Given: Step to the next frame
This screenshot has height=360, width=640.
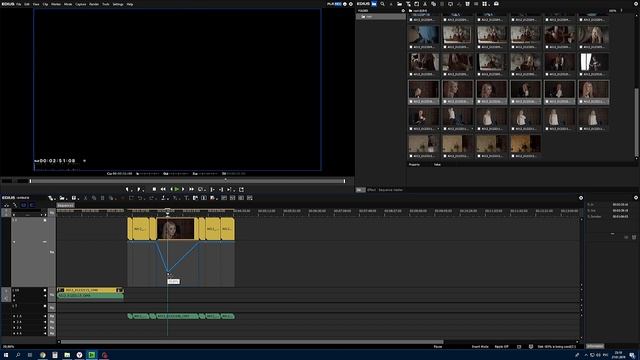Looking at the screenshot, I should (183, 189).
